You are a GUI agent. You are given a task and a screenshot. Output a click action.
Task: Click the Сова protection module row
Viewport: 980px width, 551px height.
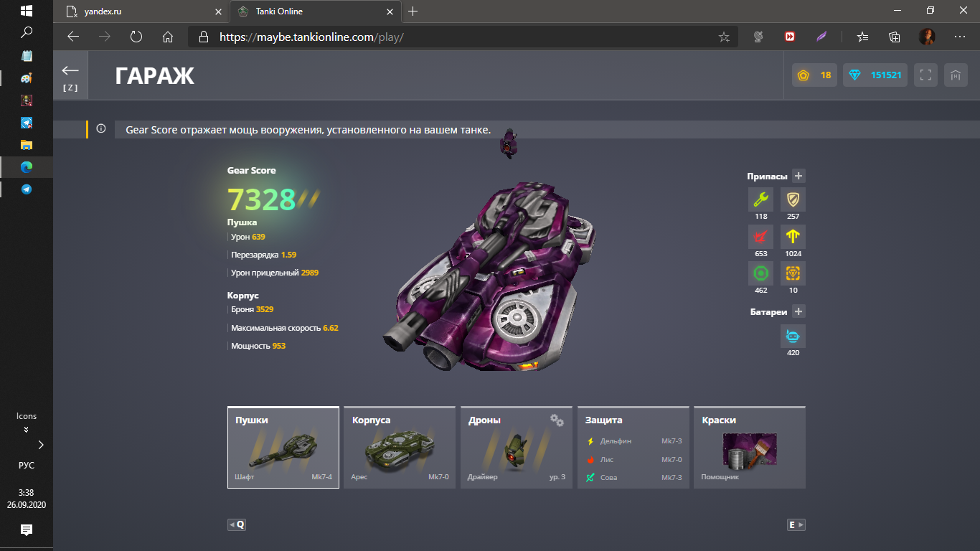point(634,477)
